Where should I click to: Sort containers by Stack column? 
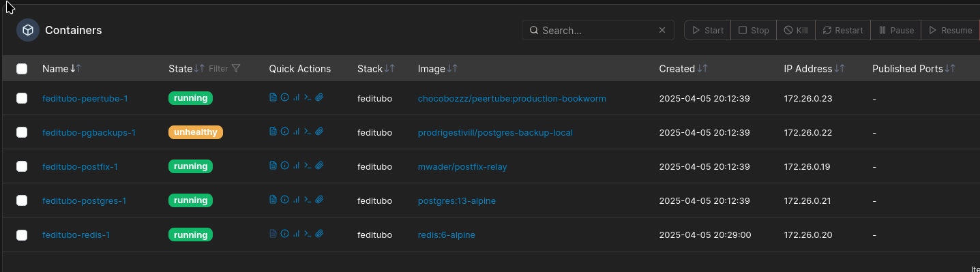click(376, 69)
